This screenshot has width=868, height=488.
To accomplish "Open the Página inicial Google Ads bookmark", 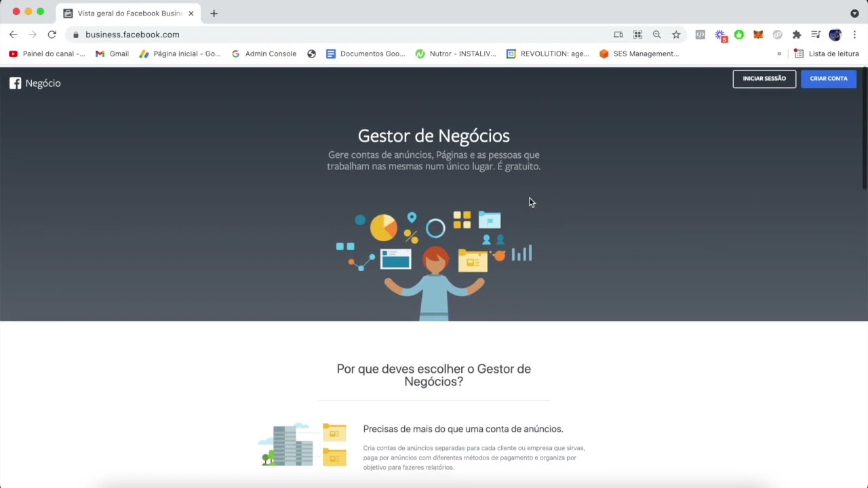I will click(x=180, y=54).
